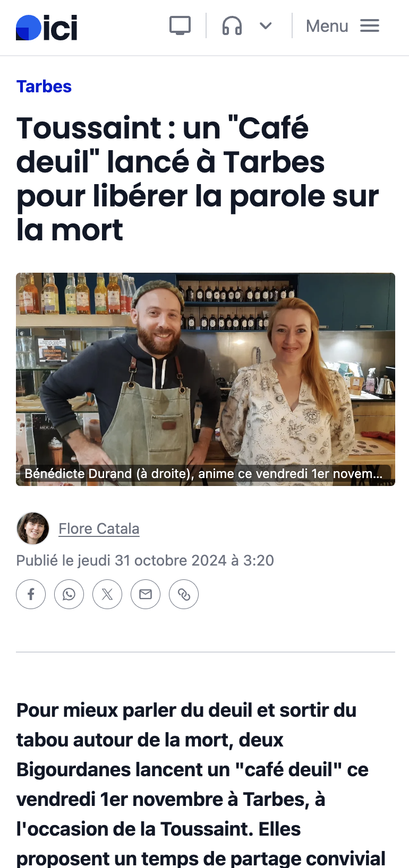The image size is (409, 868).
Task: Share the article via WhatsApp
Action: point(69,594)
